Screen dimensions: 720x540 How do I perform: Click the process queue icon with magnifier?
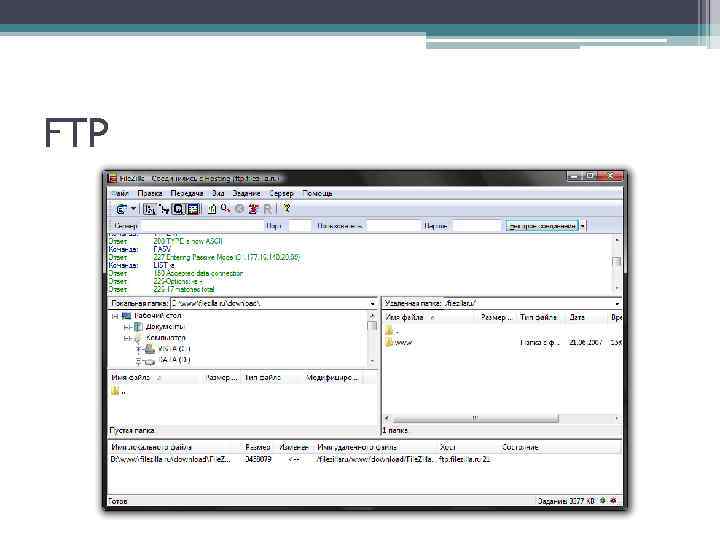click(x=225, y=209)
